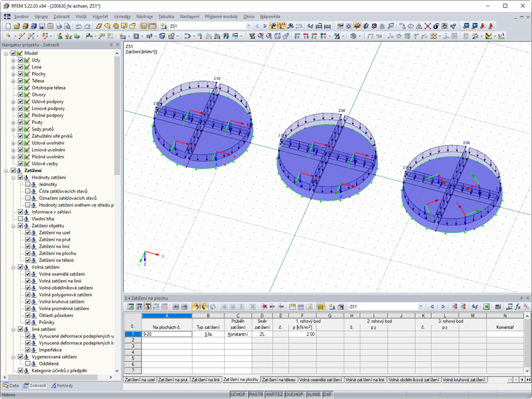The width and height of the screenshot is (532, 399).
Task: Collapse the Jiná zatížení node
Action: pyautogui.click(x=13, y=329)
